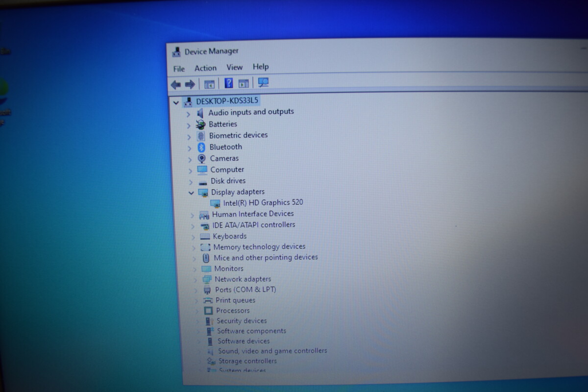This screenshot has height=392, width=588.
Task: Click the Update driver toolbar icon next to Help
Action: pyautogui.click(x=244, y=83)
